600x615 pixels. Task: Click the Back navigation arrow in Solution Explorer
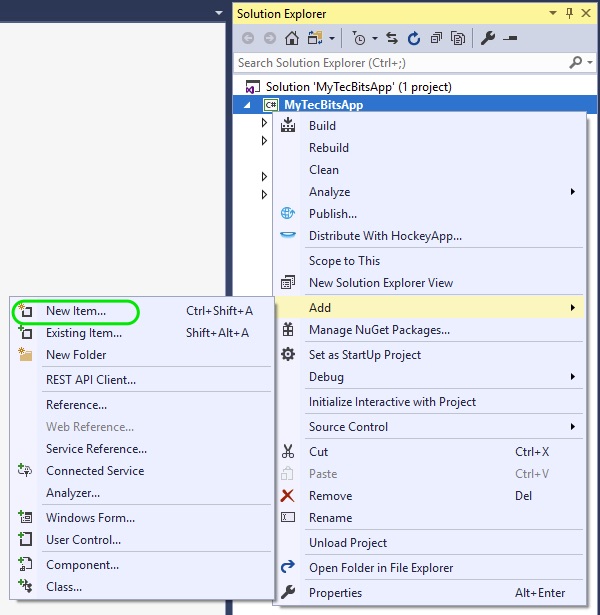click(248, 38)
